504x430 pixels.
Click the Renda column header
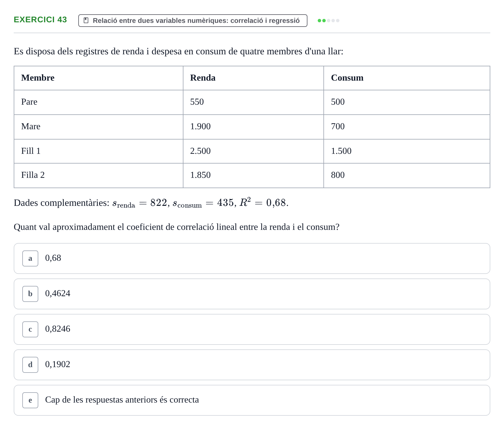coord(203,78)
